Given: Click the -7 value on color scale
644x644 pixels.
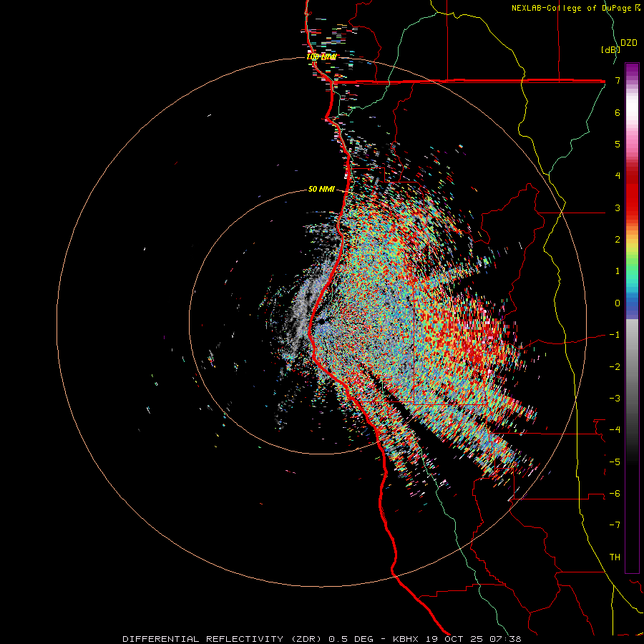Looking at the screenshot, I should tap(615, 525).
